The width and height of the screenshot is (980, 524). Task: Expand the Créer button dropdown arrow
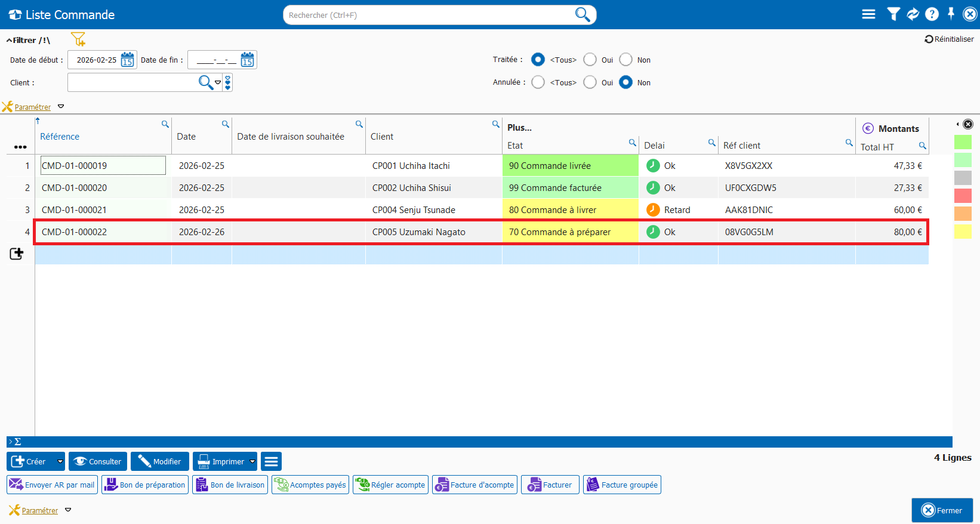point(60,461)
